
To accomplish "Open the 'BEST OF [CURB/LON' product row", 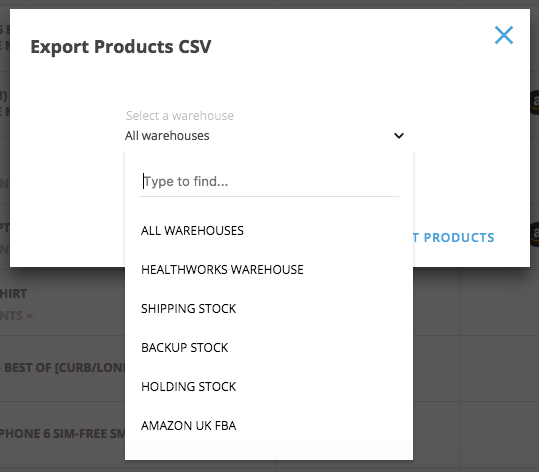I will coord(63,367).
